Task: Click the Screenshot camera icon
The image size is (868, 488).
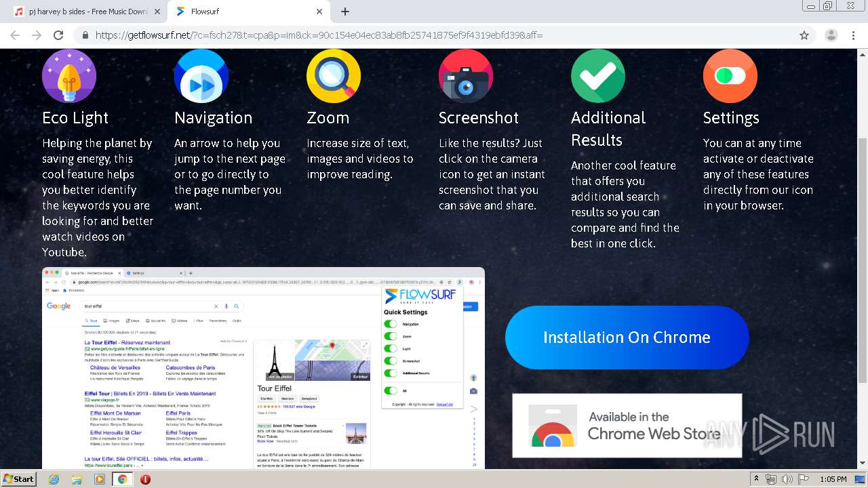Action: (466, 76)
